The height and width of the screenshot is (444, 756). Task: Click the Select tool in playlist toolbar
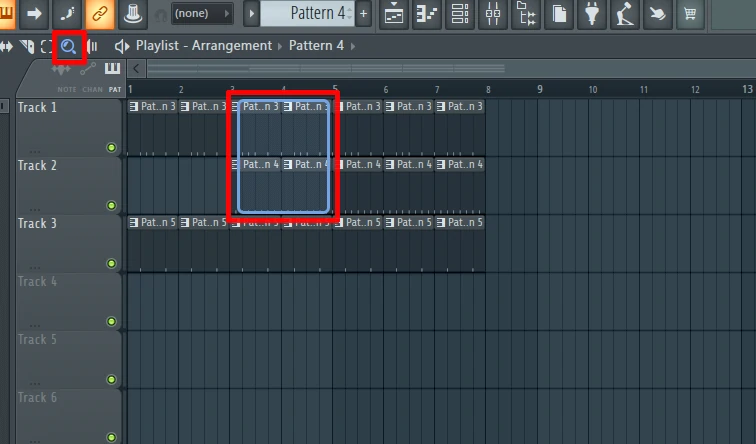46,46
